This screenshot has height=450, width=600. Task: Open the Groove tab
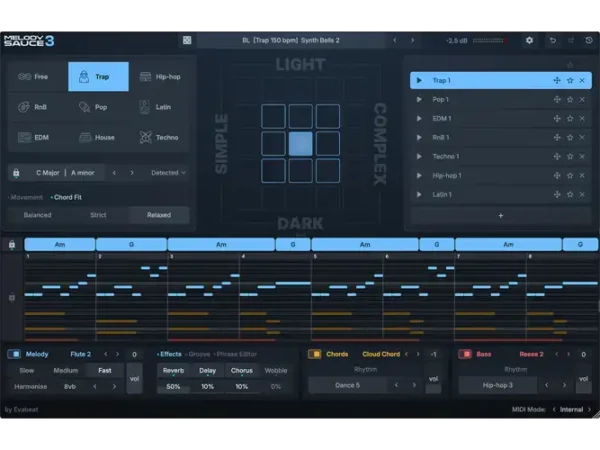tap(198, 354)
